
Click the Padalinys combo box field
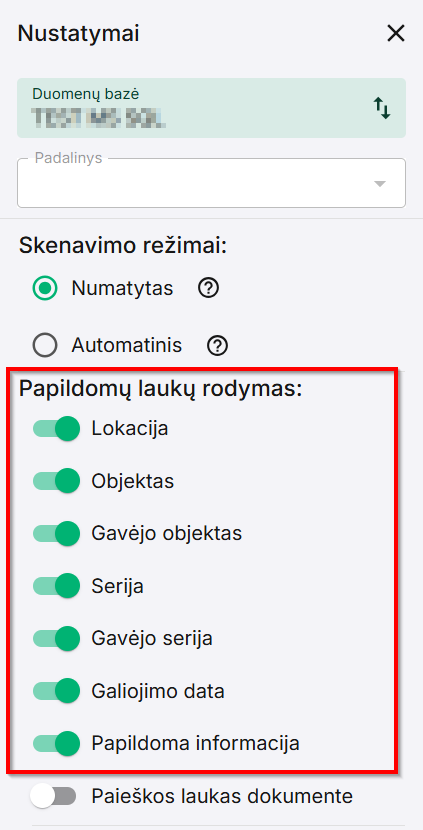[x=211, y=183]
